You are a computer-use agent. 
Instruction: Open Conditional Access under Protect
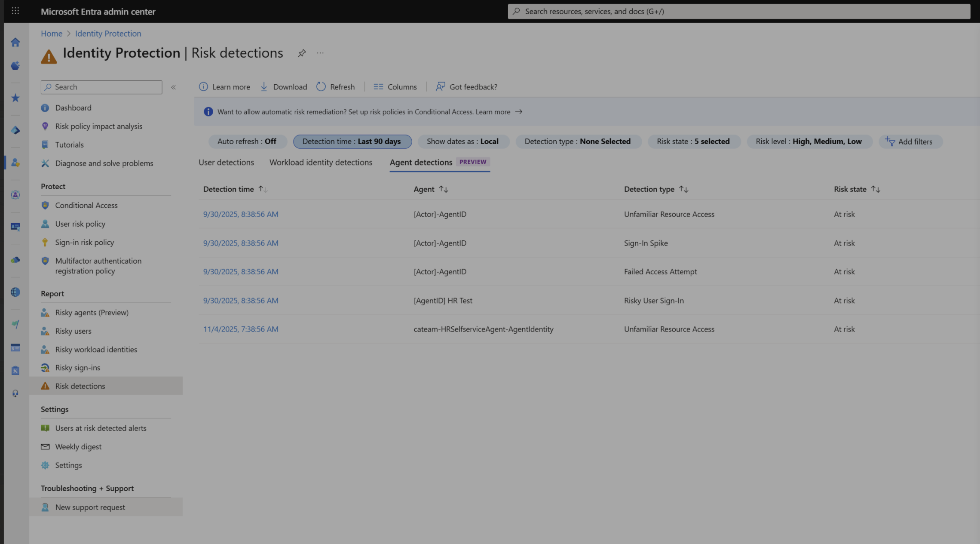86,206
